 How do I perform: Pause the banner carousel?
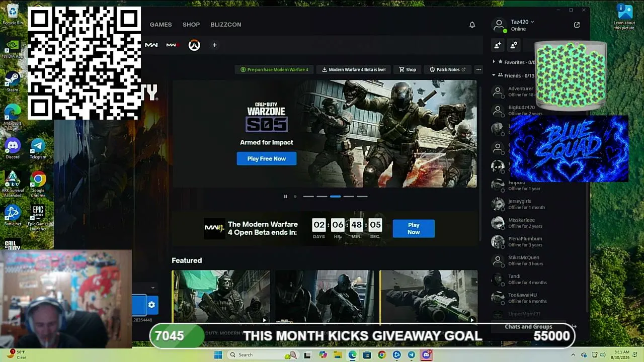pyautogui.click(x=285, y=197)
